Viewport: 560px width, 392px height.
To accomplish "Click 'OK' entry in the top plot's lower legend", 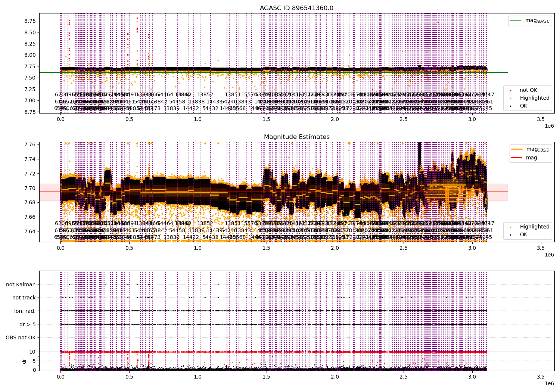I will (x=523, y=106).
